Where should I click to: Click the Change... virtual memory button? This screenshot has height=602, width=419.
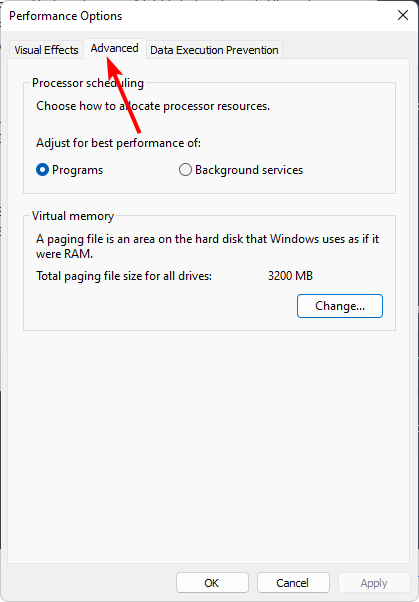pos(340,306)
